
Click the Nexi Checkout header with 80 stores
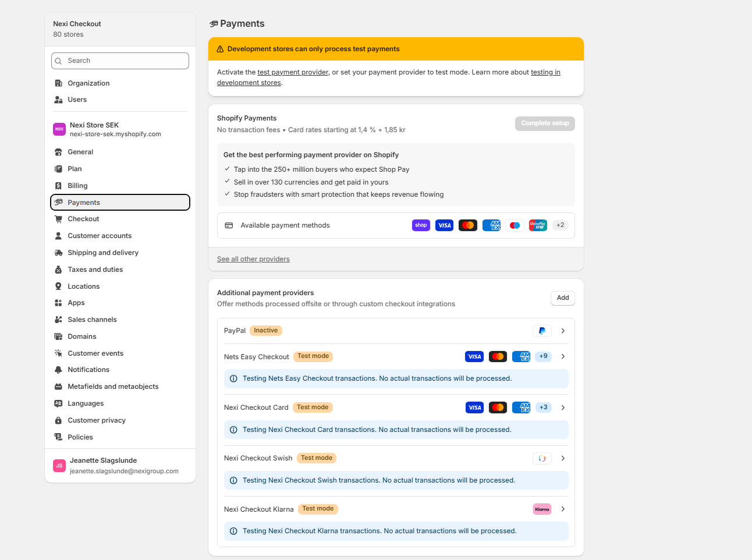click(120, 29)
